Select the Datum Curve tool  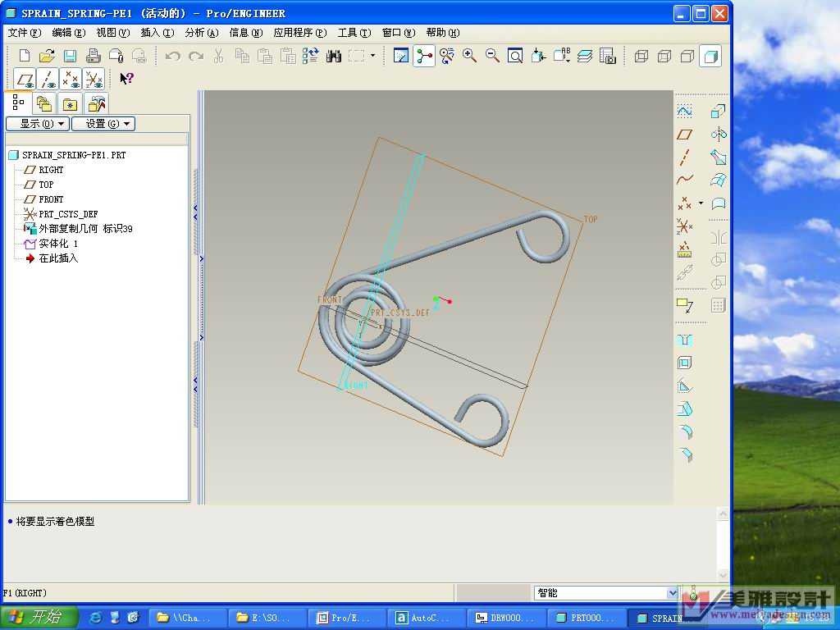click(x=685, y=180)
